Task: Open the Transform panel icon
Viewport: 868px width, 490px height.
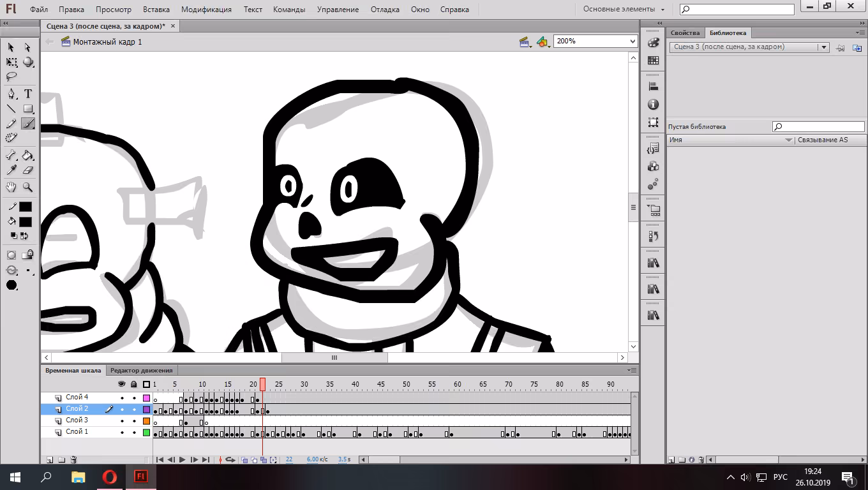Action: tap(653, 122)
